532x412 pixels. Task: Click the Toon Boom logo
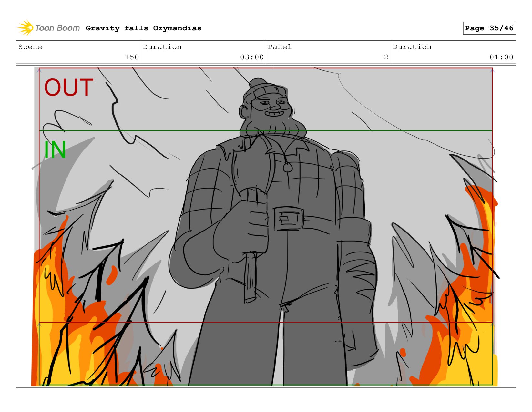coord(48,28)
